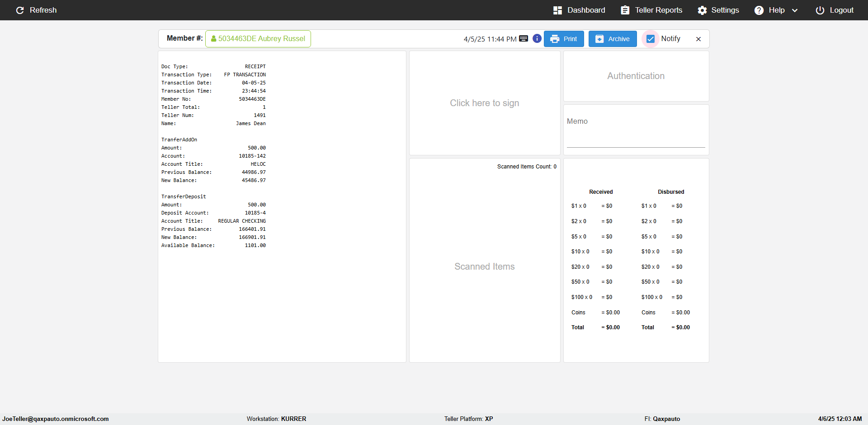Click the Disbursed Coins label
The height and width of the screenshot is (425, 868).
(x=648, y=313)
